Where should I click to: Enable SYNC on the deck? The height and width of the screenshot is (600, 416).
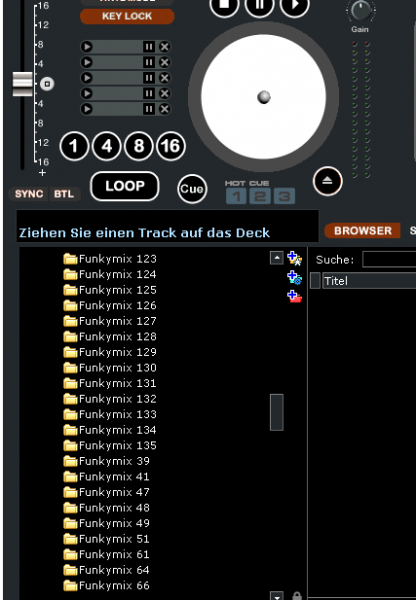click(x=29, y=194)
